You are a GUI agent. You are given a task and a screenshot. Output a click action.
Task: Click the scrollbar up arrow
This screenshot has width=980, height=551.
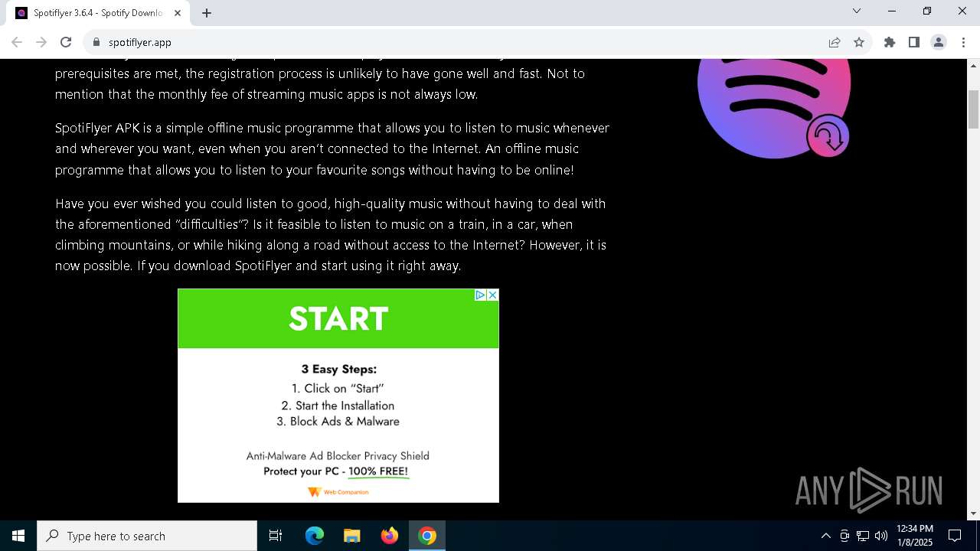coord(974,64)
